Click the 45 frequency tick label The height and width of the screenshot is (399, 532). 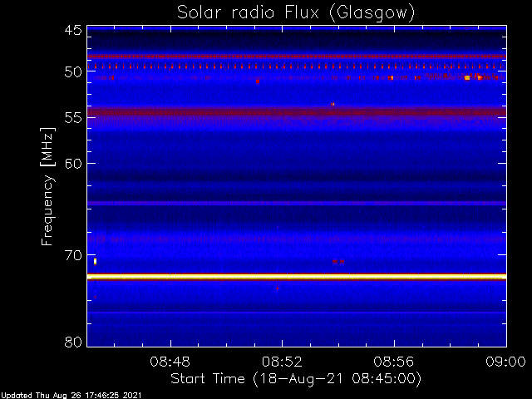[x=73, y=31]
